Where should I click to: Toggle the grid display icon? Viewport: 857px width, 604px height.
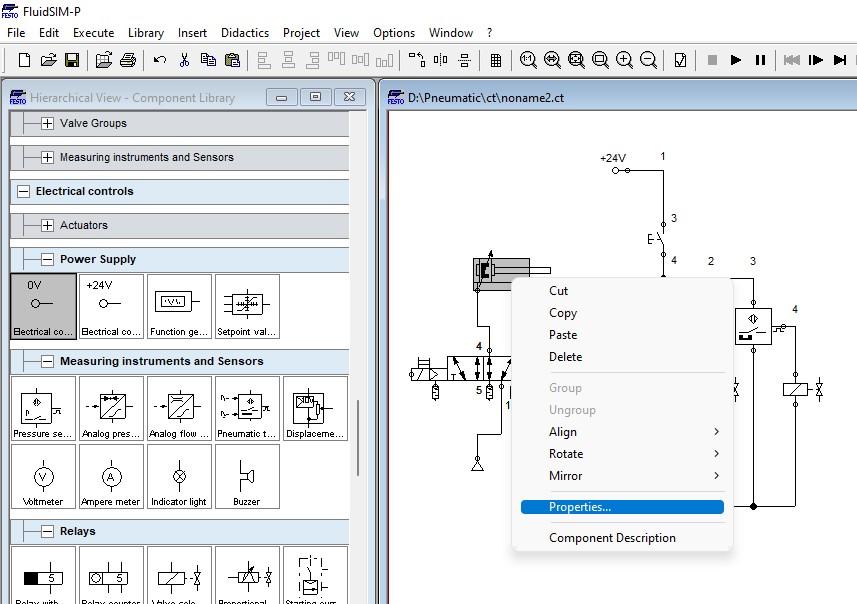click(496, 60)
